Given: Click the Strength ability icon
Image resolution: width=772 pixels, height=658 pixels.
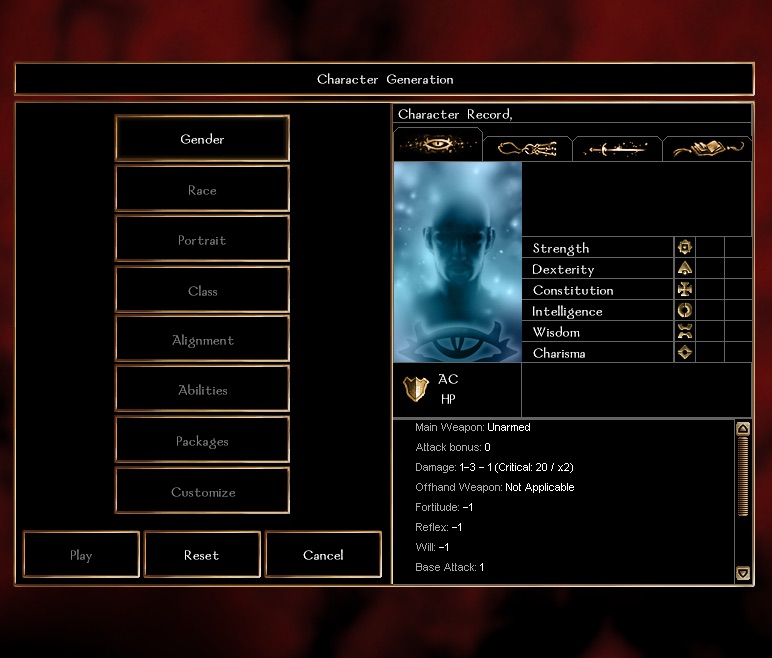Looking at the screenshot, I should 684,247.
